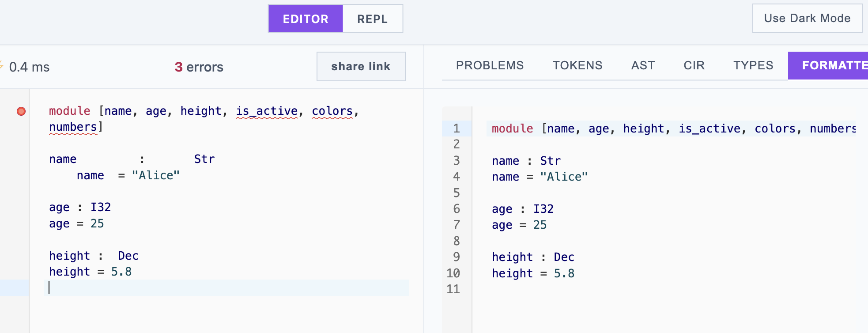
Task: Click the 3 errors indicator
Action: (199, 67)
